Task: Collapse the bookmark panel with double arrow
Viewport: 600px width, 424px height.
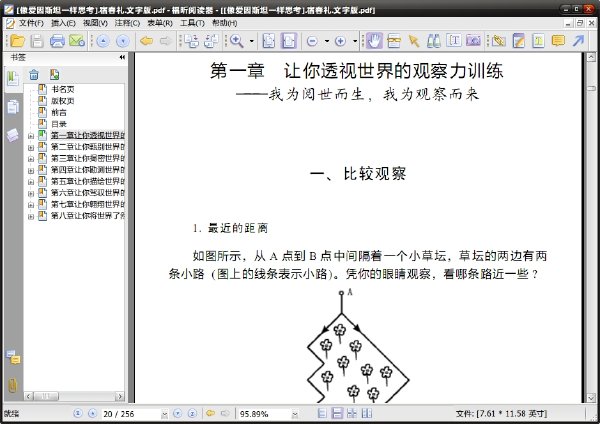Action: pos(122,57)
